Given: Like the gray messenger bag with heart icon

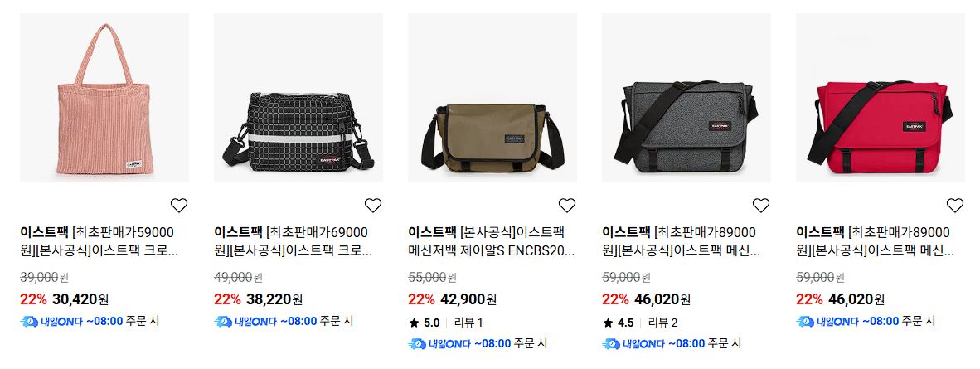Looking at the screenshot, I should pos(760,205).
